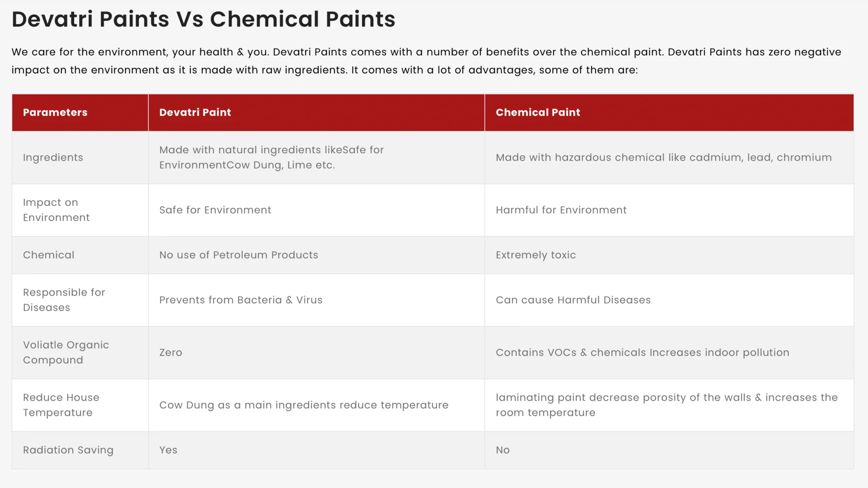Click the "Voliatle Organic Compound" row label
868x488 pixels.
click(x=66, y=352)
